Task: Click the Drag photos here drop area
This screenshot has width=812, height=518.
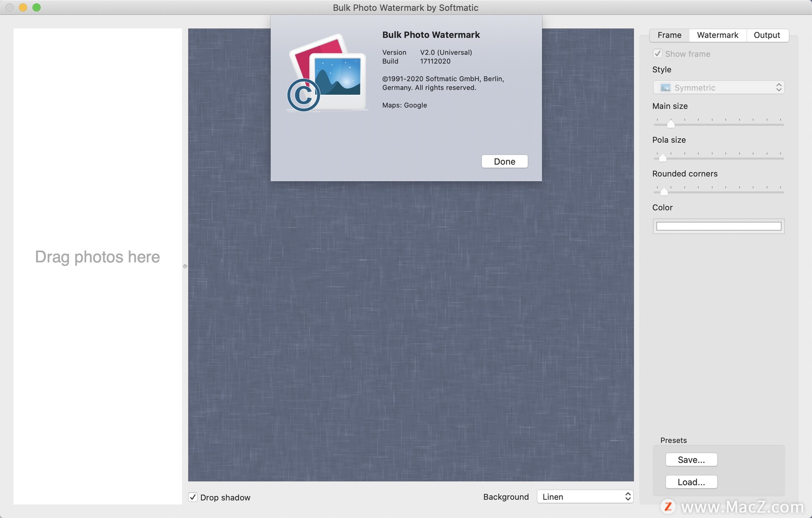Action: click(x=98, y=266)
